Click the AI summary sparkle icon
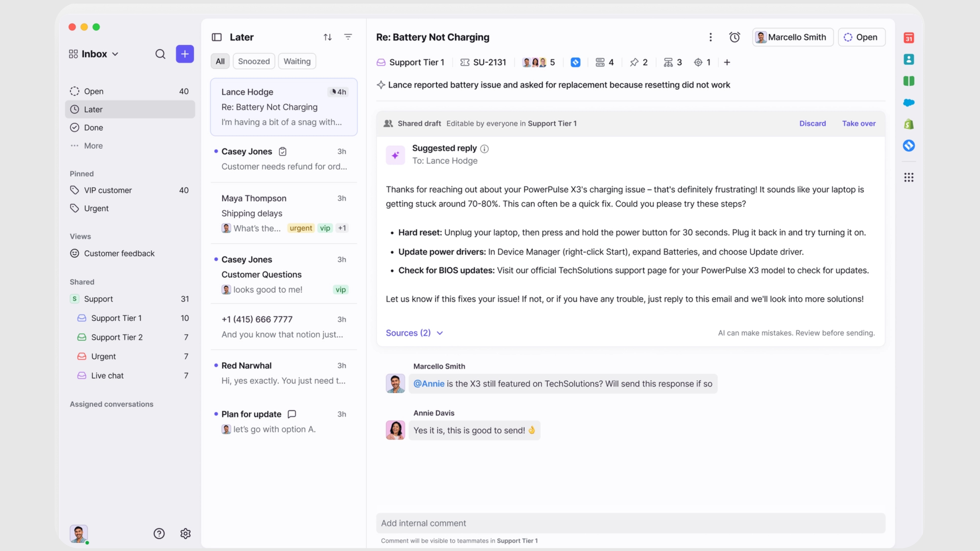 click(x=381, y=85)
